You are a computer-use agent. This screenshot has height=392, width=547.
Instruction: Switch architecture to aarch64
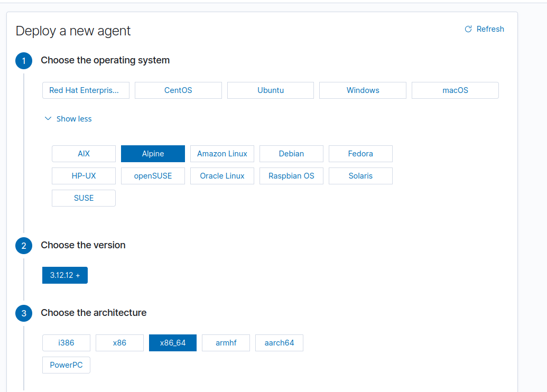279,342
